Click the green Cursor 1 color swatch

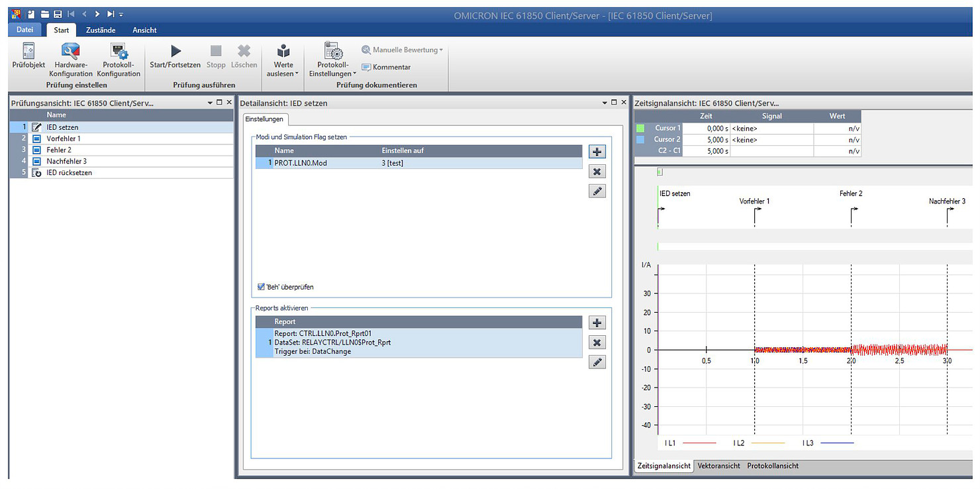click(640, 128)
